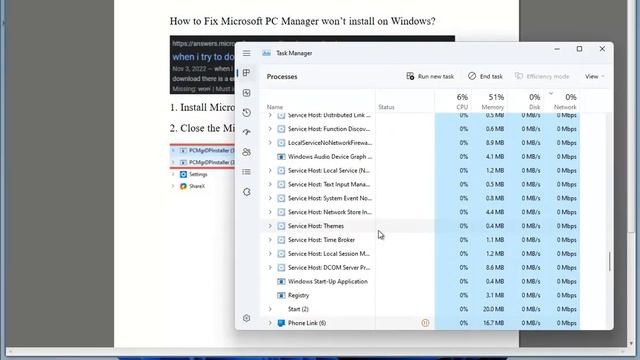Click the 16.7 MB memory value for Phone Link
The width and height of the screenshot is (640, 360).
pos(493,323)
